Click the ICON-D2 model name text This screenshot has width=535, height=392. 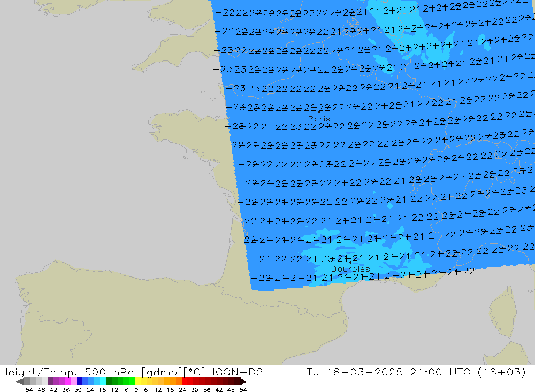point(238,372)
